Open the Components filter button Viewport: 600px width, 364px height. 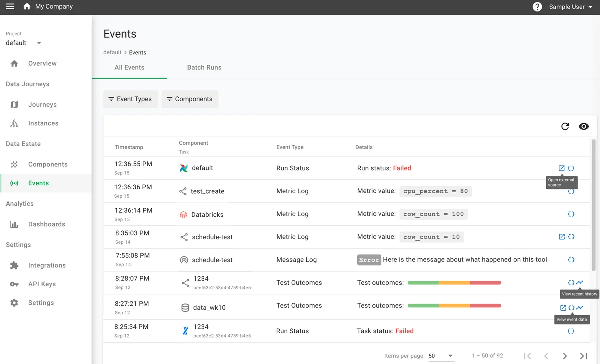pos(190,99)
